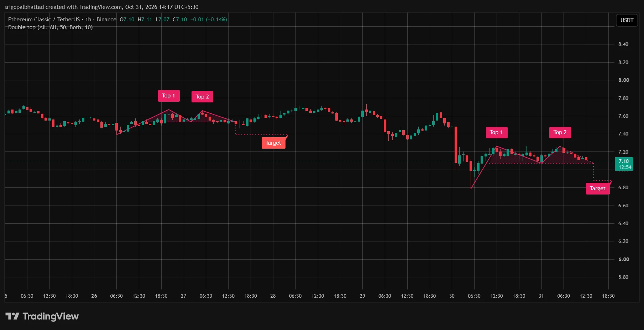Click the 8.00 price axis label

click(623, 80)
